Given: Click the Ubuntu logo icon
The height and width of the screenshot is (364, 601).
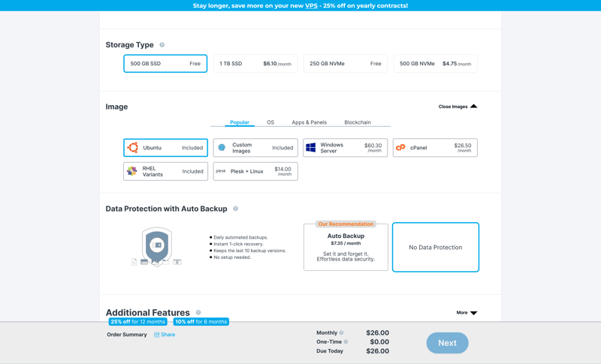Looking at the screenshot, I should click(x=133, y=148).
